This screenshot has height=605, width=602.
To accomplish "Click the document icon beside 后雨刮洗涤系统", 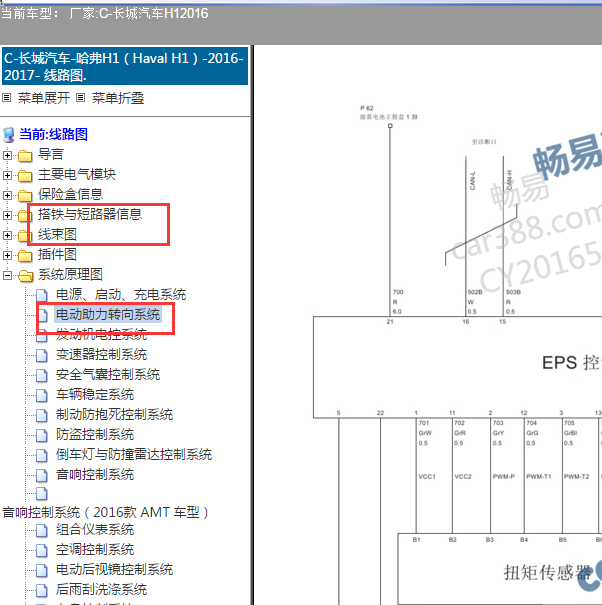I will 42,591.
